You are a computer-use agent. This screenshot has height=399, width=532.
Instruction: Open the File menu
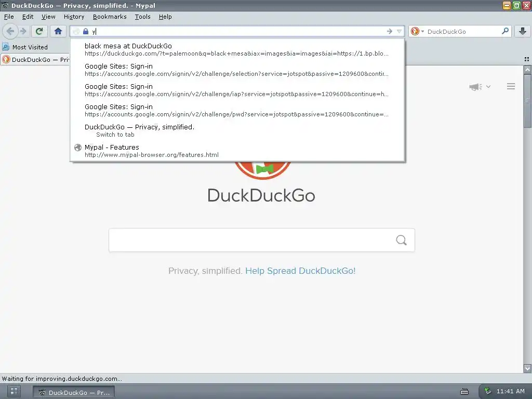(x=9, y=17)
